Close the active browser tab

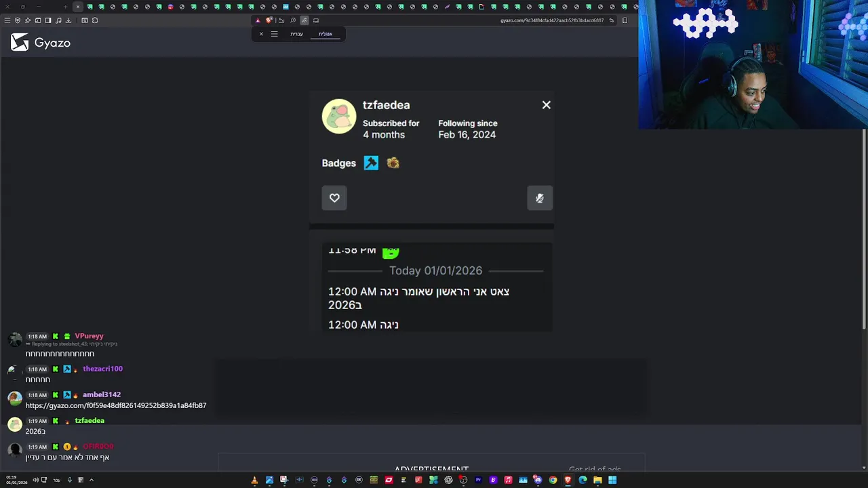point(78,7)
